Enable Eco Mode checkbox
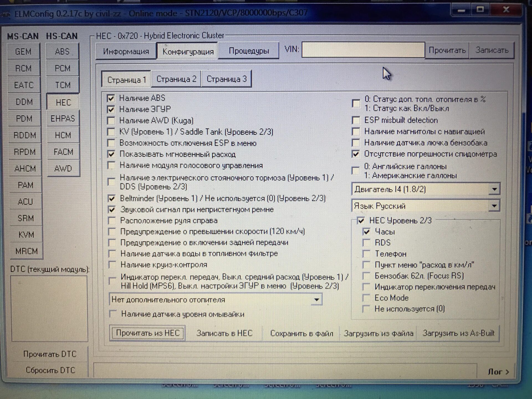This screenshot has width=532, height=399. pyautogui.click(x=366, y=298)
